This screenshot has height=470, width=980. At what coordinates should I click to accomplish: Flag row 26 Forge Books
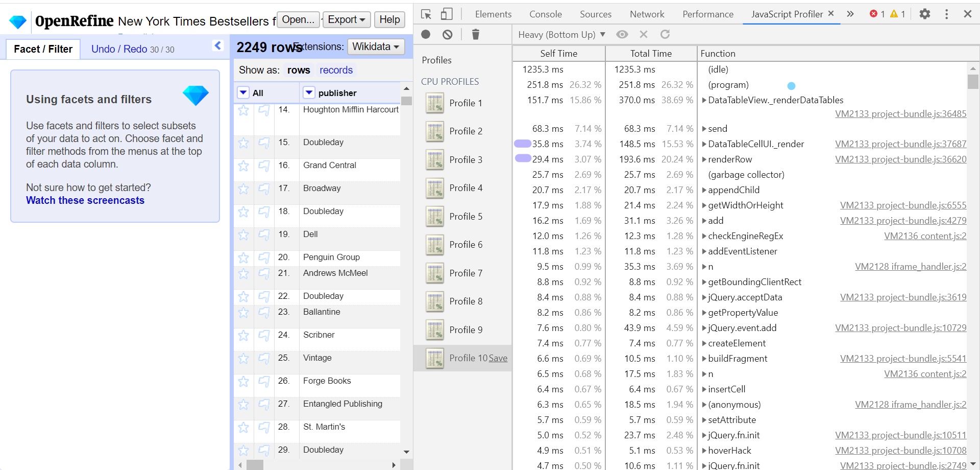[x=264, y=381]
